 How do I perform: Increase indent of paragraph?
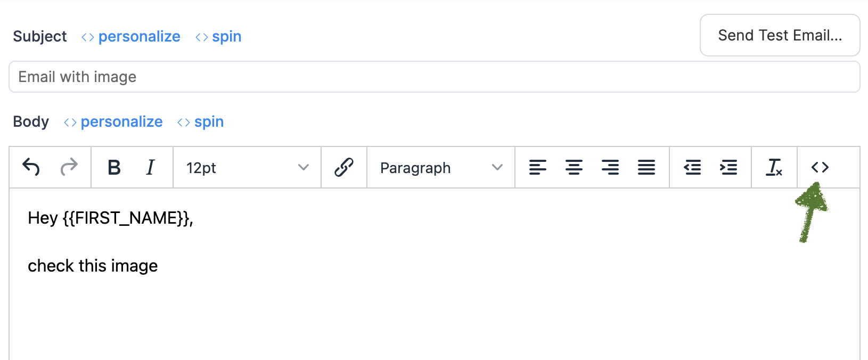pyautogui.click(x=728, y=167)
